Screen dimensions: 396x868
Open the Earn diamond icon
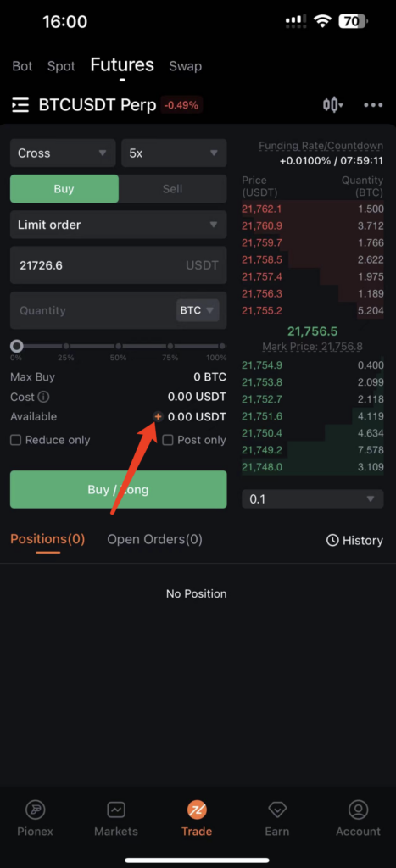(277, 810)
